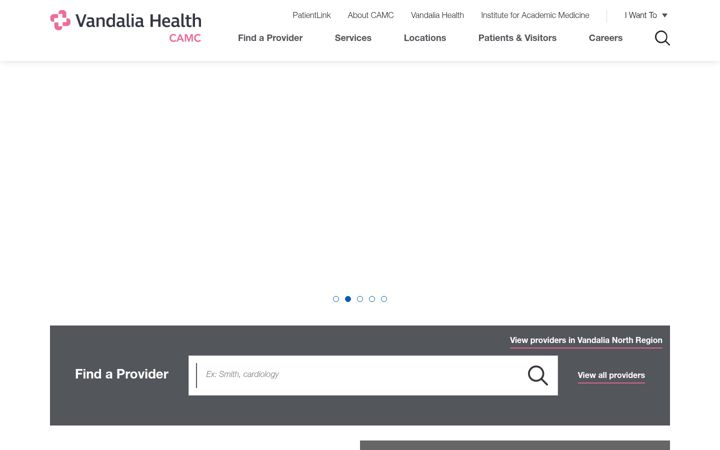The height and width of the screenshot is (450, 720).
Task: Open site search magnifier in header
Action: click(662, 38)
